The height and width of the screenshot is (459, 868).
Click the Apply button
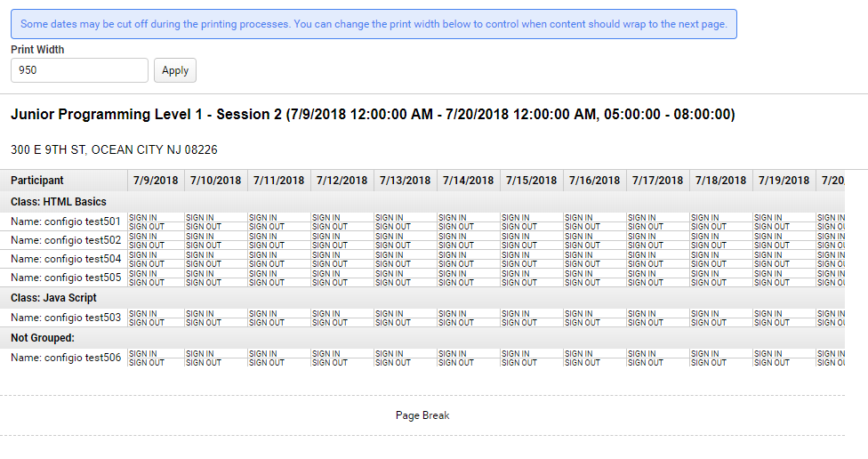175,70
